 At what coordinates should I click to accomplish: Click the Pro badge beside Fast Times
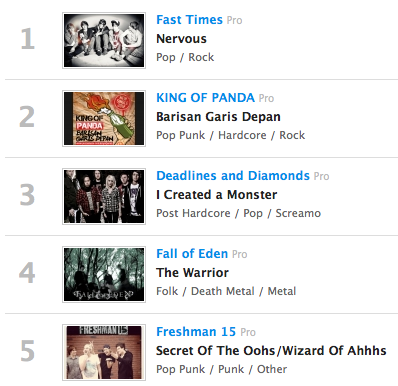pos(234,20)
